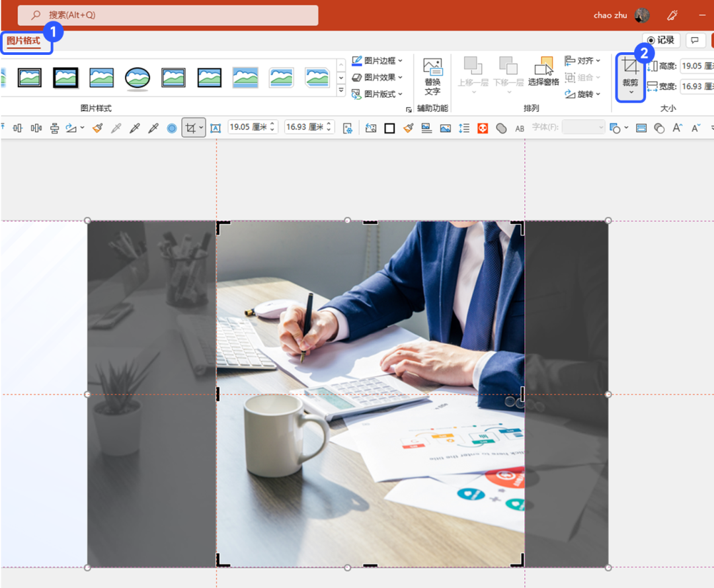Toggle the Record (记录) button
The width and height of the screenshot is (714, 588).
click(660, 40)
